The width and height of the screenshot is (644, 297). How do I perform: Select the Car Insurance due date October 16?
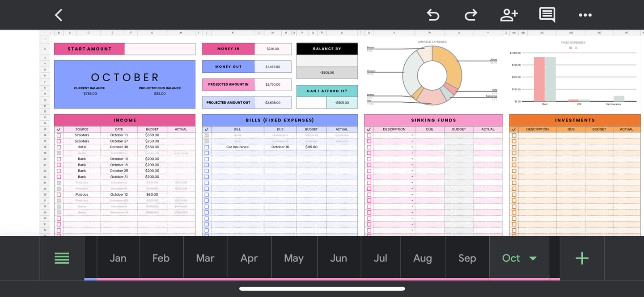tap(280, 147)
